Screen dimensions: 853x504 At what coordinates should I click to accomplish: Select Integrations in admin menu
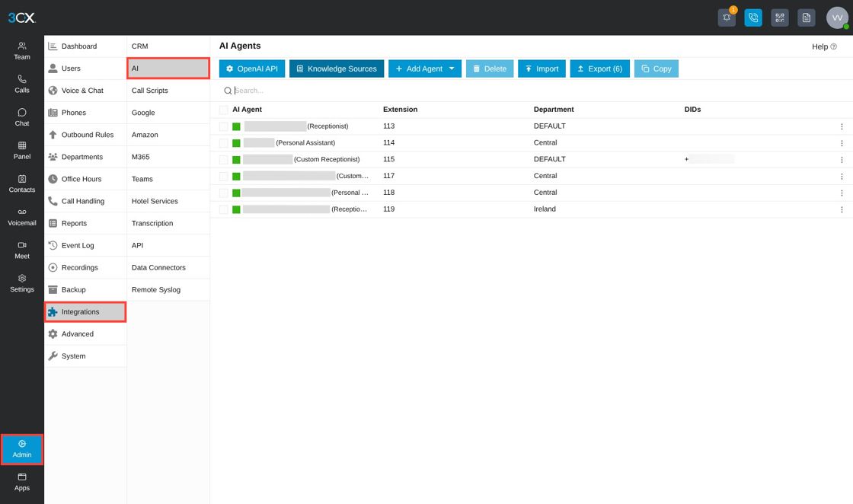(x=85, y=312)
